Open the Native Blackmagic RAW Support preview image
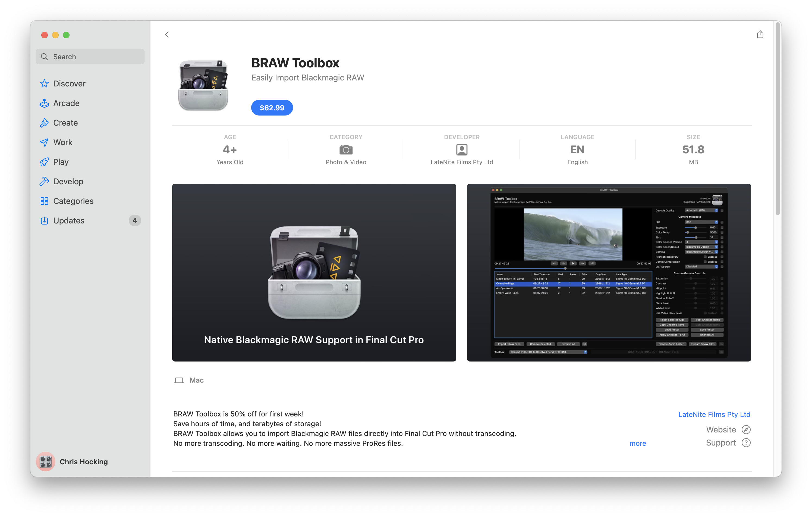Screen dimensions: 812x517 (314, 272)
